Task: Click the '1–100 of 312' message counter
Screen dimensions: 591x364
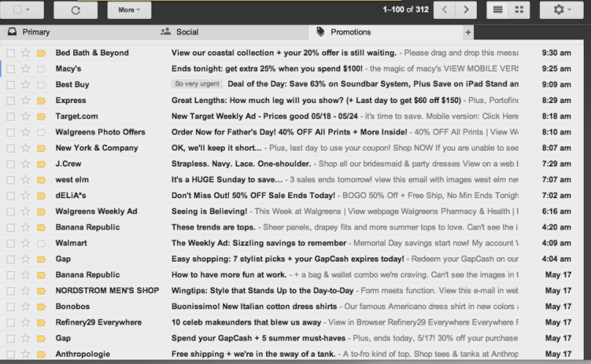Action: 405,10
